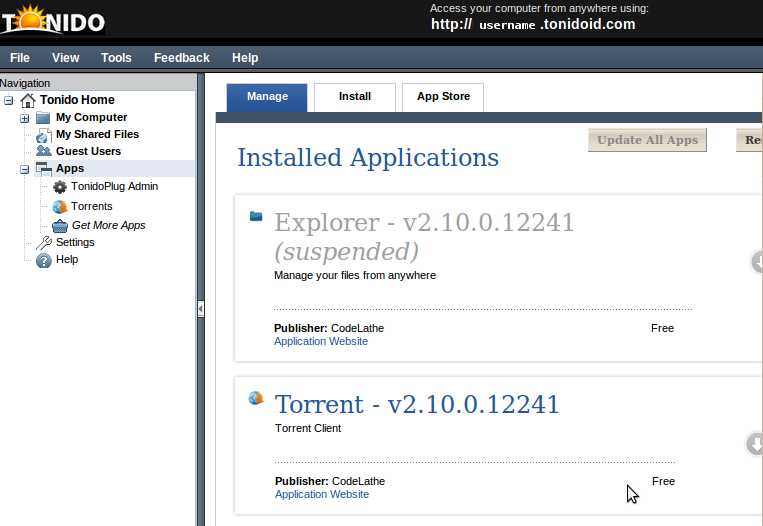The width and height of the screenshot is (763, 526).
Task: Click the My Shared Files icon
Action: point(43,134)
